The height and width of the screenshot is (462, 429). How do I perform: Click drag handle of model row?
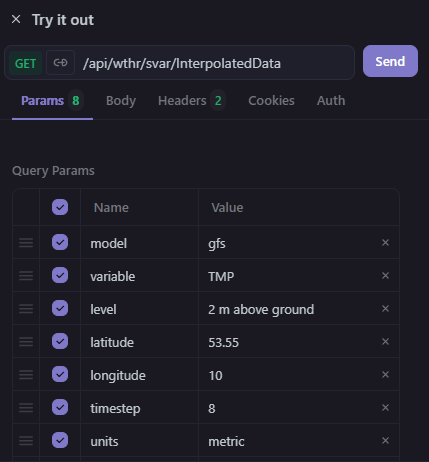tap(26, 243)
